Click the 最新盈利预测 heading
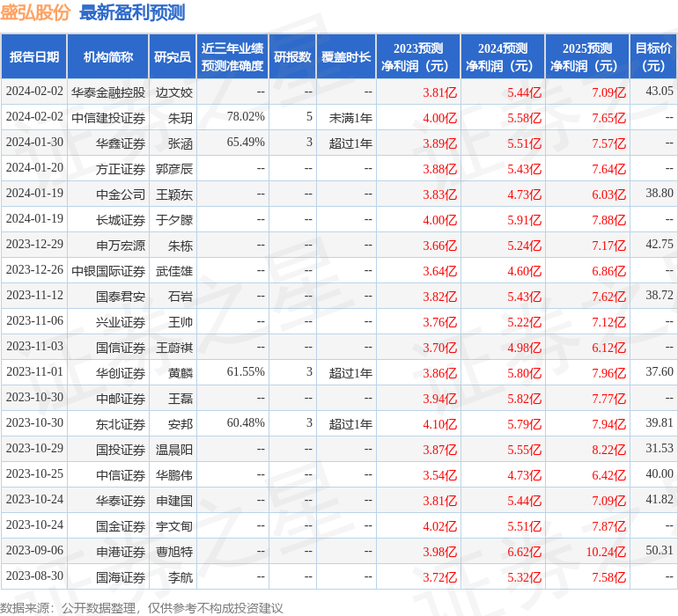Viewport: 678px width, 616px height. [132, 12]
